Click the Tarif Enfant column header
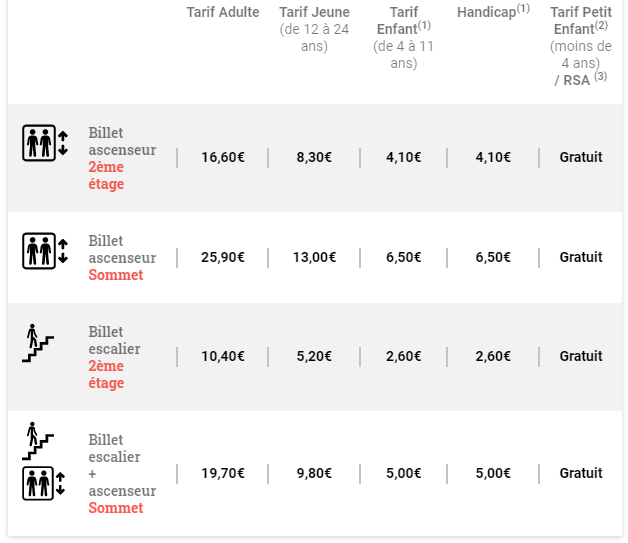This screenshot has height=543, width=628. click(x=404, y=38)
